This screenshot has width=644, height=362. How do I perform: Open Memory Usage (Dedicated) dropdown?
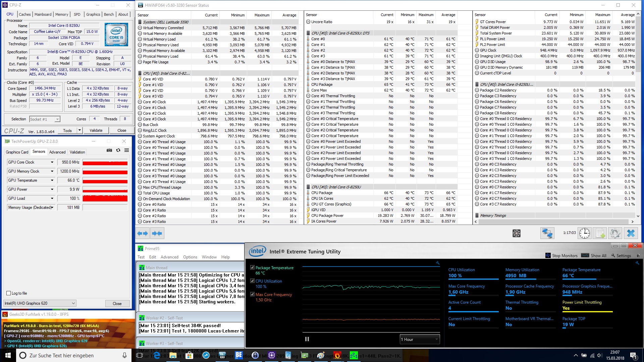(x=52, y=207)
